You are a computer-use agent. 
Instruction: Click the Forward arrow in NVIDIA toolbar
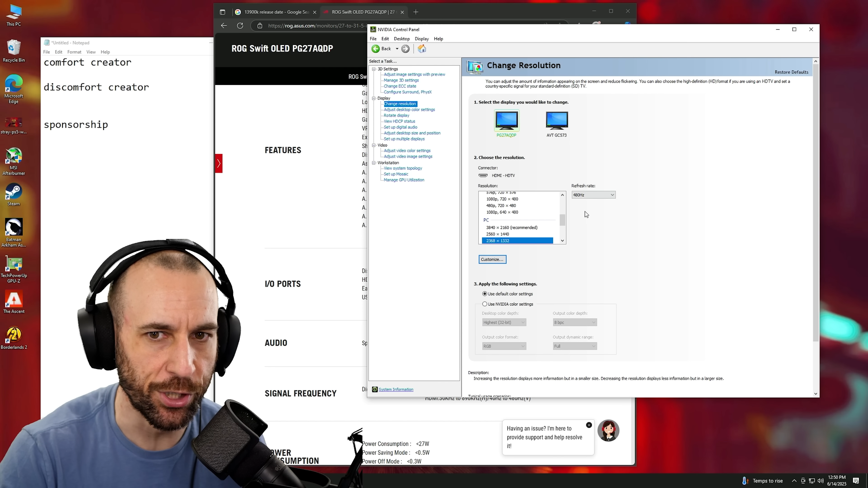click(405, 49)
